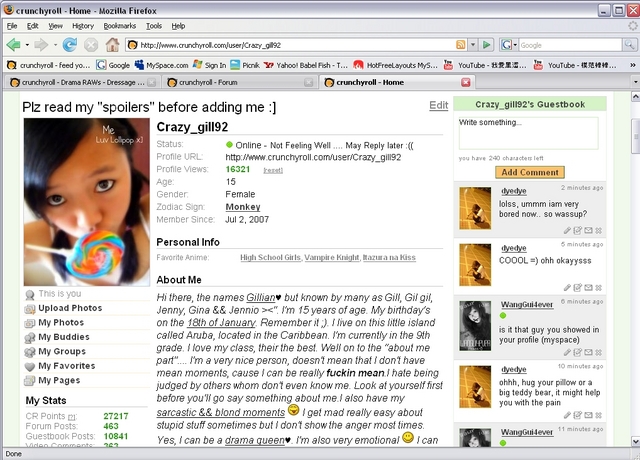Close the crunchyroll Home tab

pos(465,82)
